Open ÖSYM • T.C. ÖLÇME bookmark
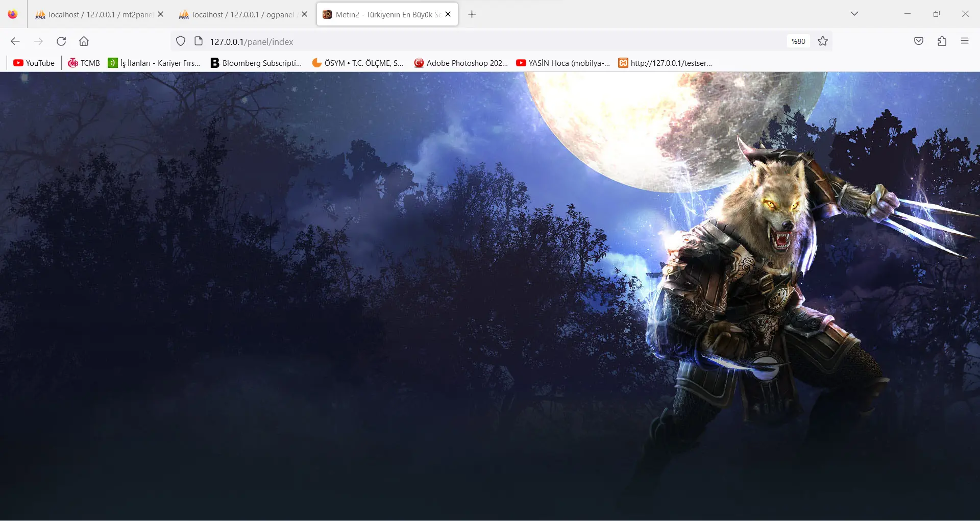980x521 pixels. point(358,63)
